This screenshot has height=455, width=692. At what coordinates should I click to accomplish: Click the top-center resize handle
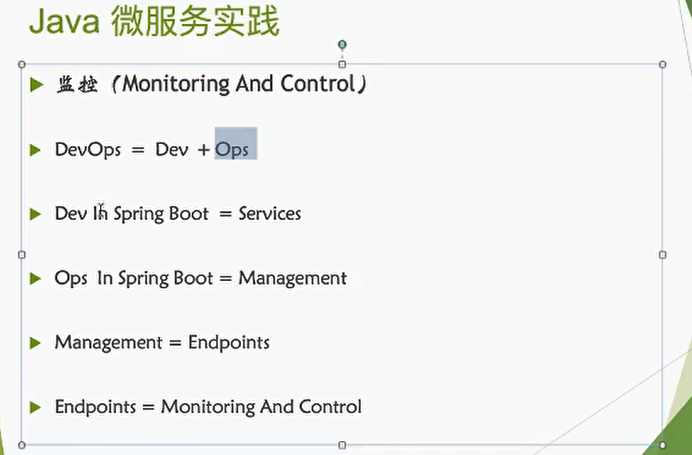point(342,64)
